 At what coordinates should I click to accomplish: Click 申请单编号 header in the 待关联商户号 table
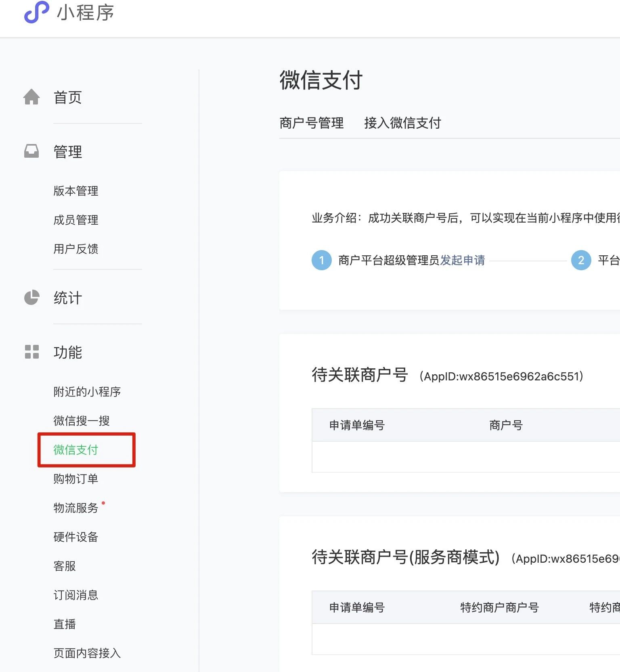(x=357, y=425)
